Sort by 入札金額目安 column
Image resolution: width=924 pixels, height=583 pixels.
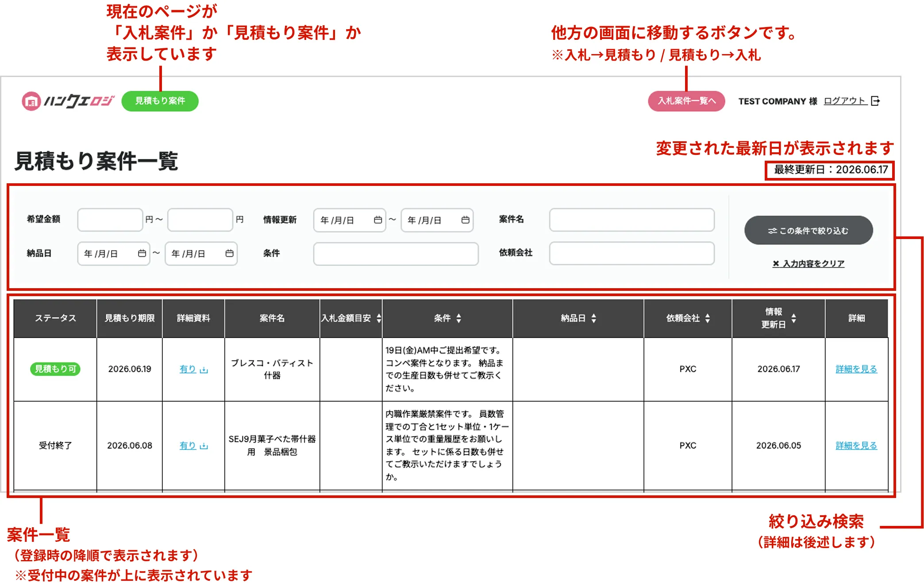click(x=379, y=318)
